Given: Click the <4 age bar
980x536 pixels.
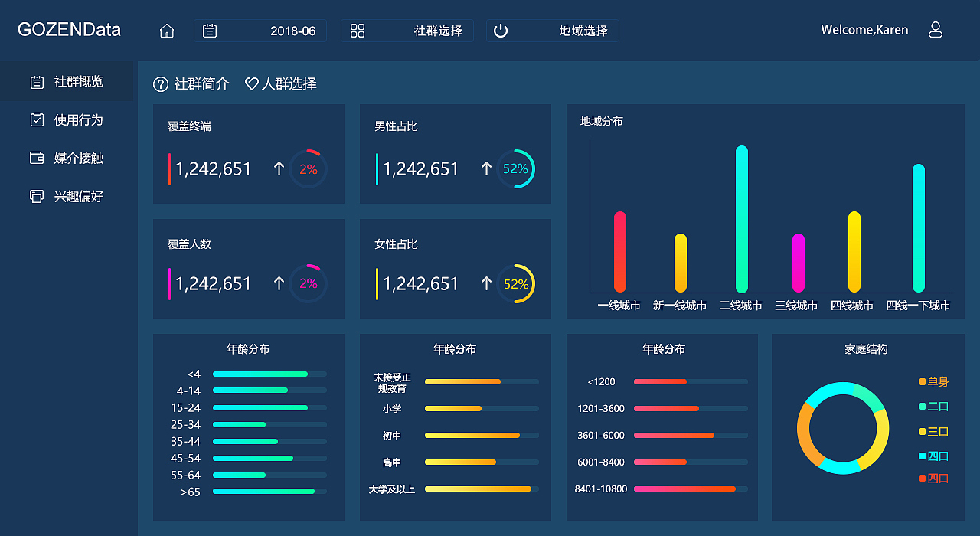Looking at the screenshot, I should click(269, 374).
